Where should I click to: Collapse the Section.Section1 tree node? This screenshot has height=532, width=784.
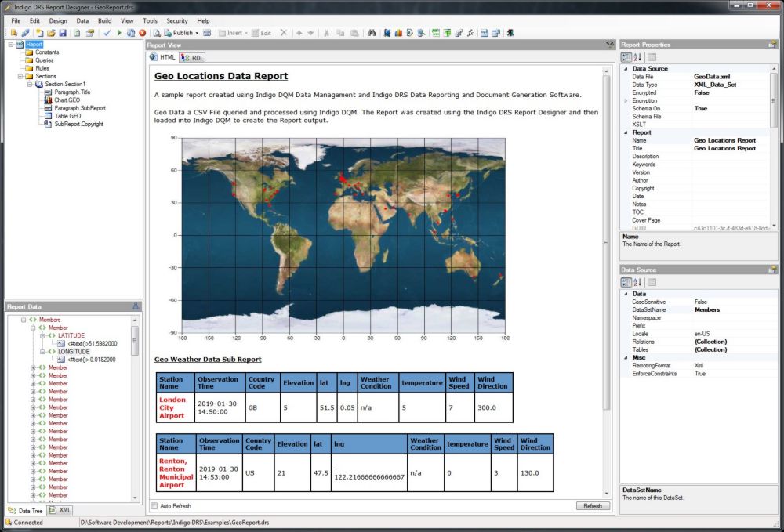(28, 85)
